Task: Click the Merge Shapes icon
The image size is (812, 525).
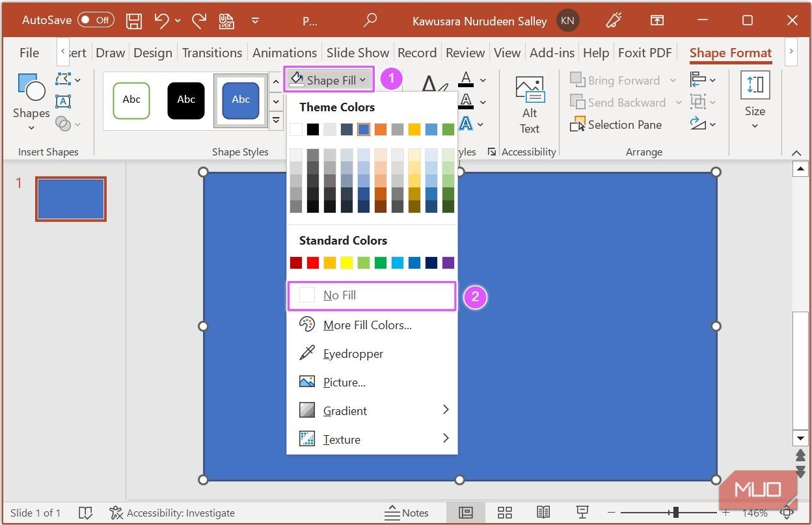Action: pos(63,123)
